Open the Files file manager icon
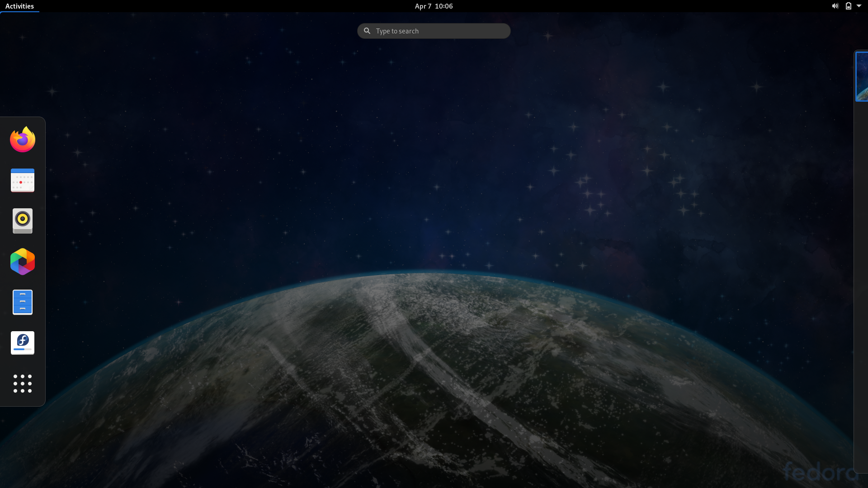The image size is (868, 488). point(23,302)
